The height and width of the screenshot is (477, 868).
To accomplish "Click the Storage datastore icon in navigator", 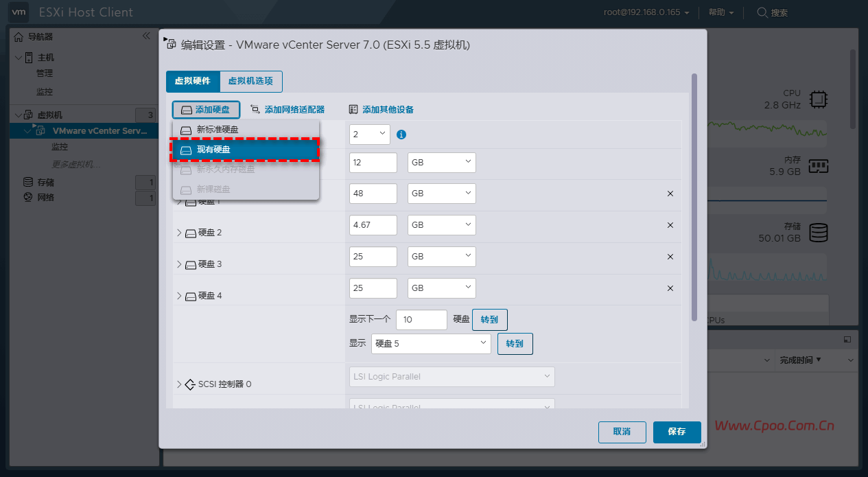I will tap(28, 182).
